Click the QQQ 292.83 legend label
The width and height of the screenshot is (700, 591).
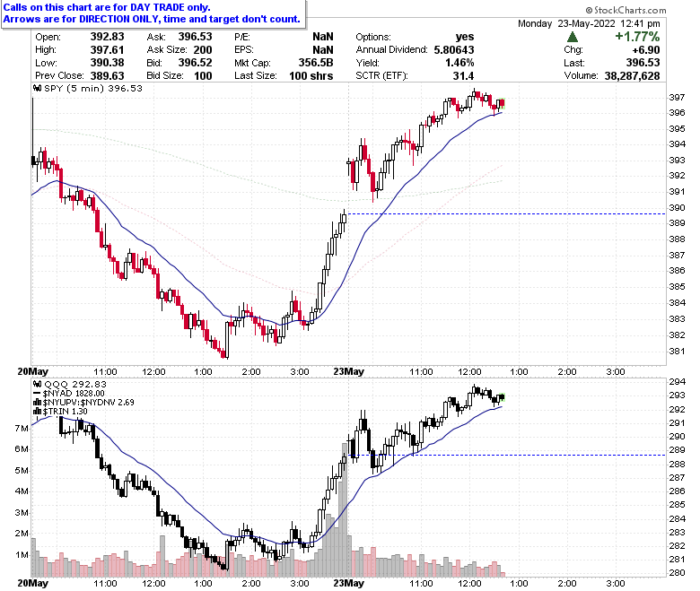75,384
